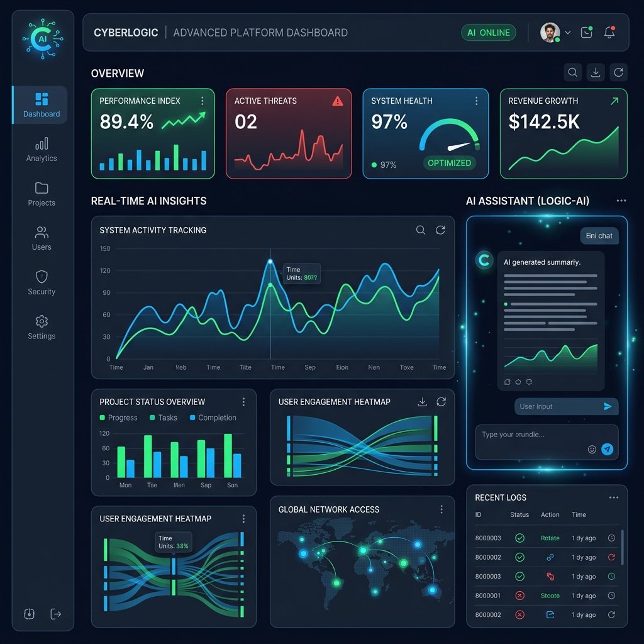The height and width of the screenshot is (644, 644).
Task: Click the download icon on User Engagement Heatmap
Action: [423, 401]
